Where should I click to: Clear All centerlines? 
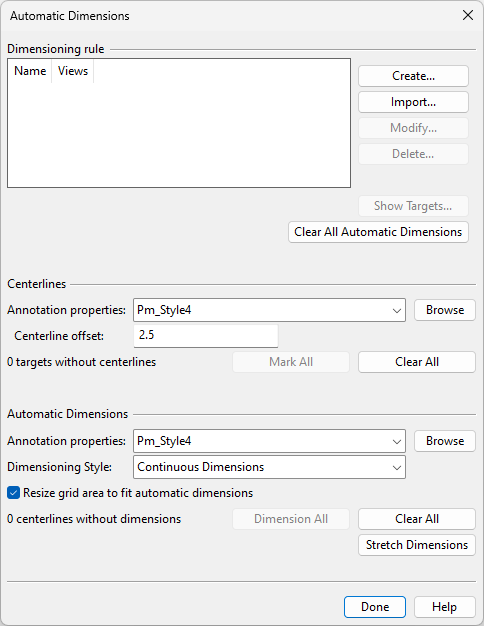(x=417, y=362)
